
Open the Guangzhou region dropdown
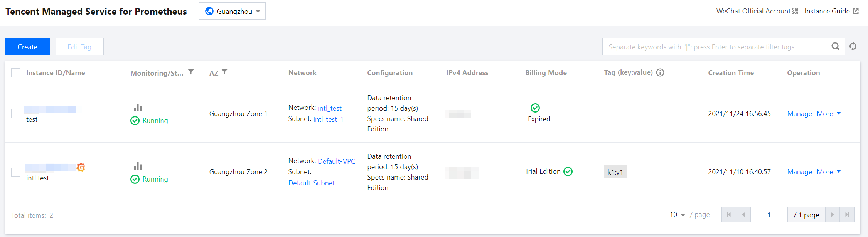click(232, 11)
